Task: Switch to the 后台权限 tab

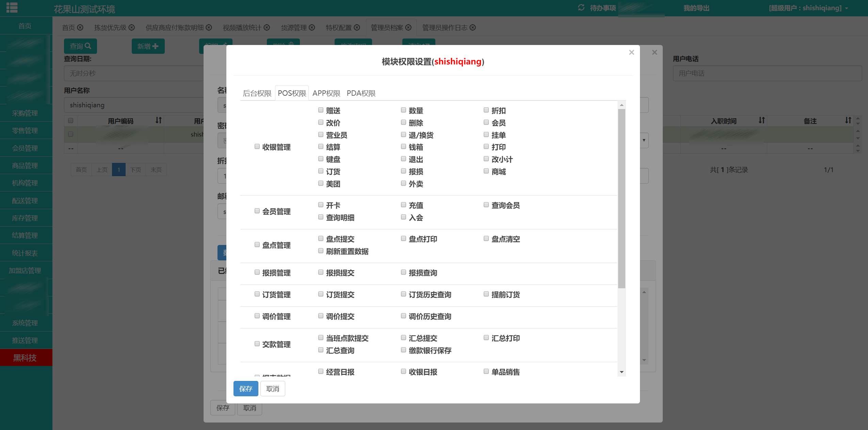Action: (x=257, y=93)
